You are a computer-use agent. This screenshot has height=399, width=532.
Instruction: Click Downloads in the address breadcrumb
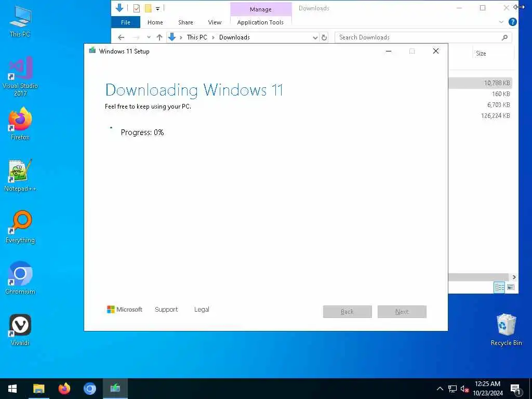[234, 37]
